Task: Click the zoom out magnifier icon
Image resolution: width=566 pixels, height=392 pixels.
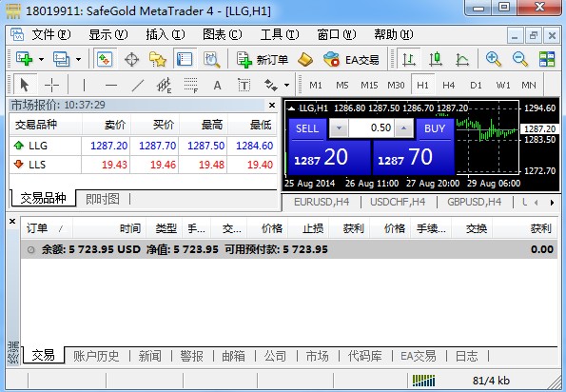Action: (x=520, y=59)
